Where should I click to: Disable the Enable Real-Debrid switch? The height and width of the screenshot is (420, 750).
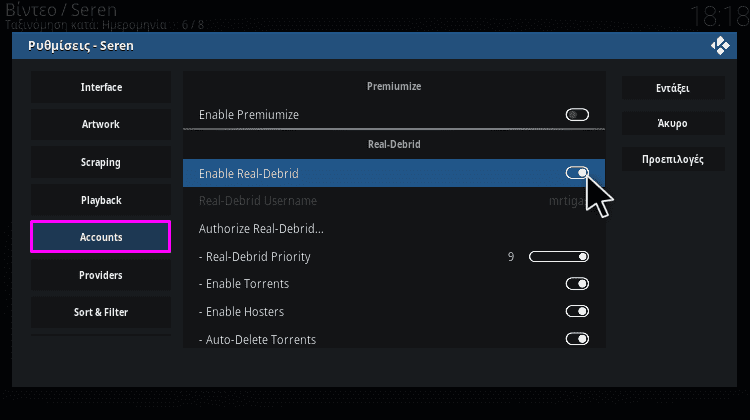coord(577,173)
